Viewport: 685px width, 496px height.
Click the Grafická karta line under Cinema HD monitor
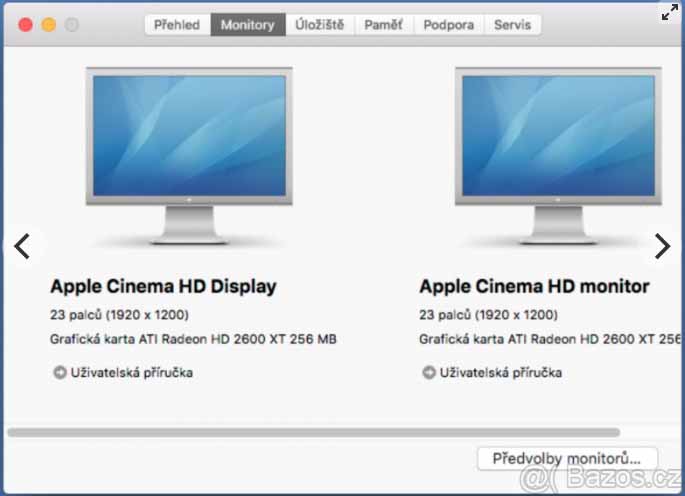550,339
